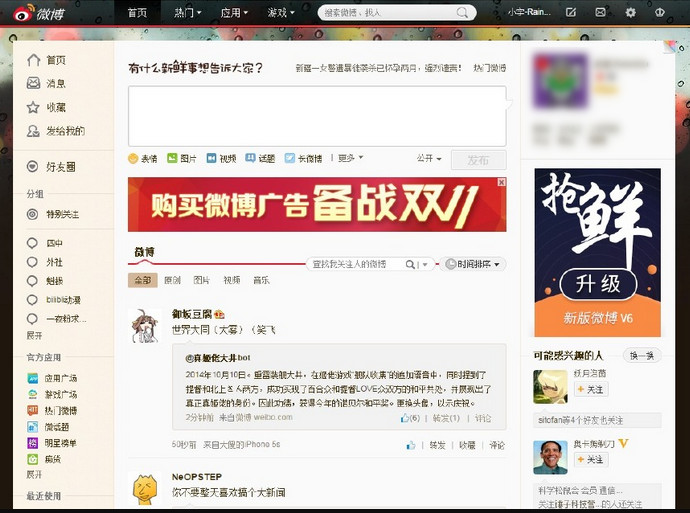Click the magnifier icon in top search box
Viewport: 690px width, 513px height.
click(x=462, y=13)
